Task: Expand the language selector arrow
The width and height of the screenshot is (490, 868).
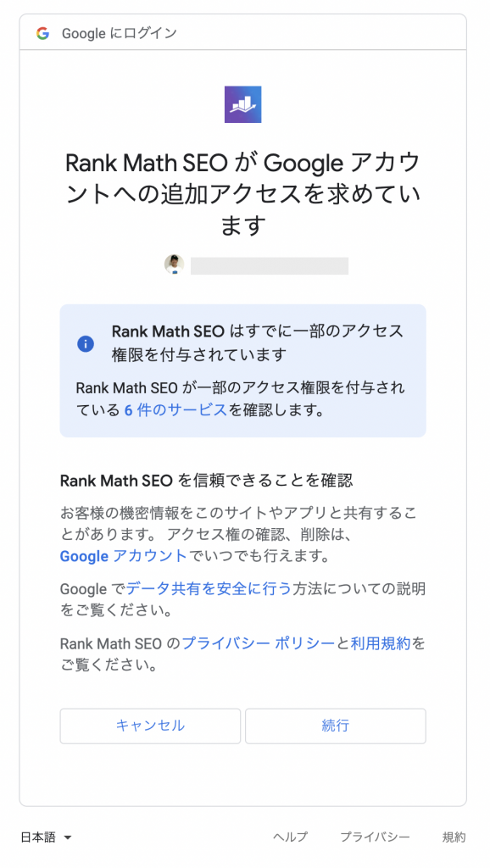Action: point(68,837)
